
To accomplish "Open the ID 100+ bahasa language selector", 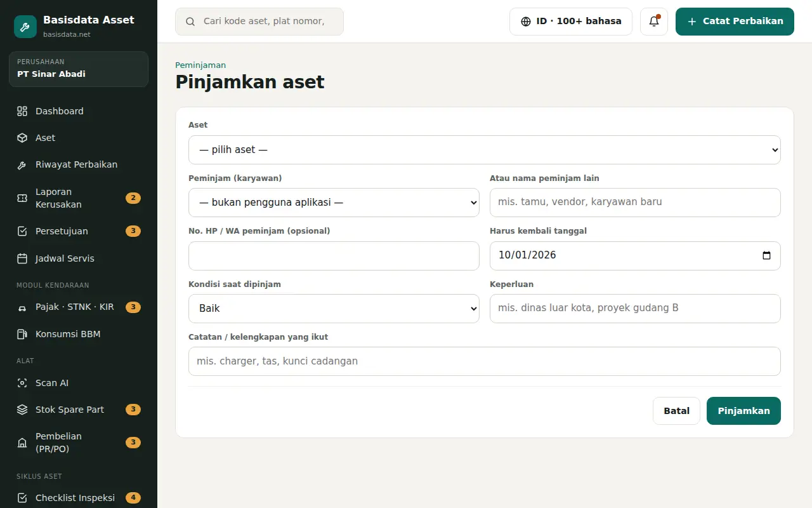I will coord(571,22).
